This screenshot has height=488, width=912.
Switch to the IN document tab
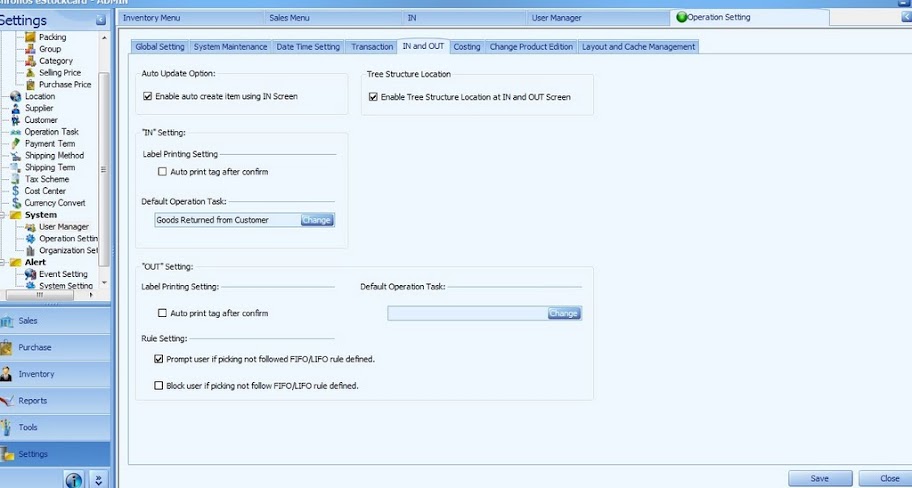pos(464,18)
